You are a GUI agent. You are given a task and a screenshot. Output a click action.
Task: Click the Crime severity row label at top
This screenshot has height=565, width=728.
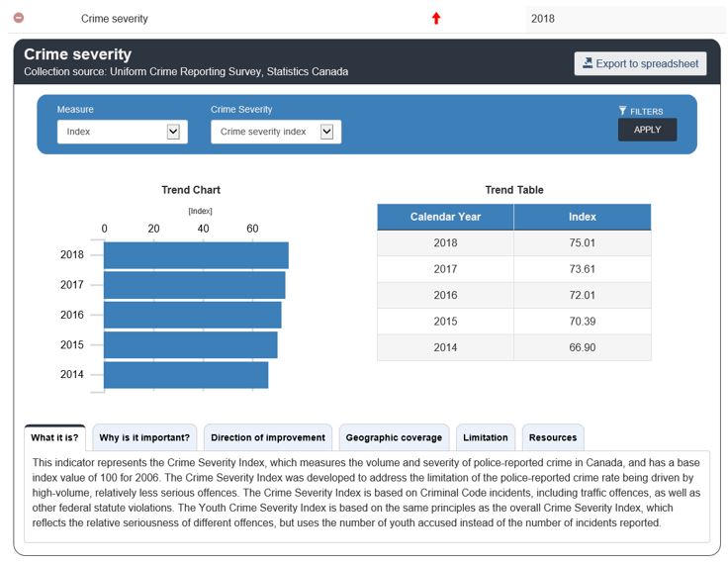click(x=114, y=19)
